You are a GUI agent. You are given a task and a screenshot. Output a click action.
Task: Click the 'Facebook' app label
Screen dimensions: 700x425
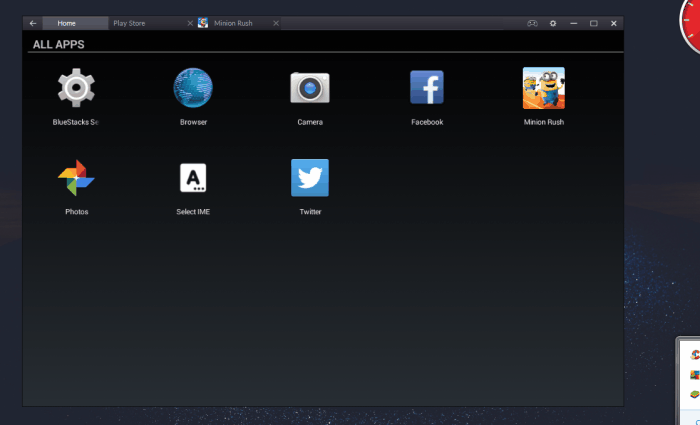(427, 122)
